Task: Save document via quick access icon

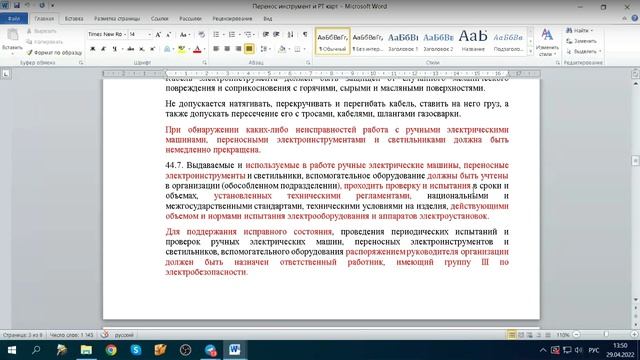Action: tap(17, 6)
